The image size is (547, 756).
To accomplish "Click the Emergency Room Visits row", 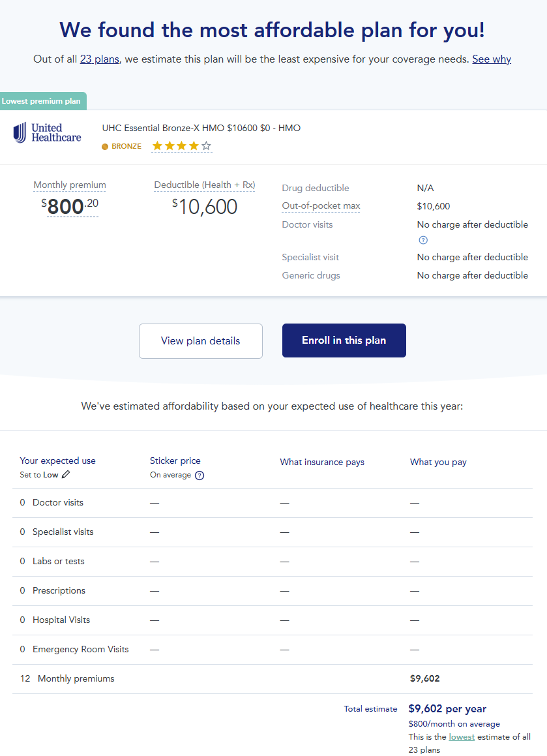I will 273,650.
